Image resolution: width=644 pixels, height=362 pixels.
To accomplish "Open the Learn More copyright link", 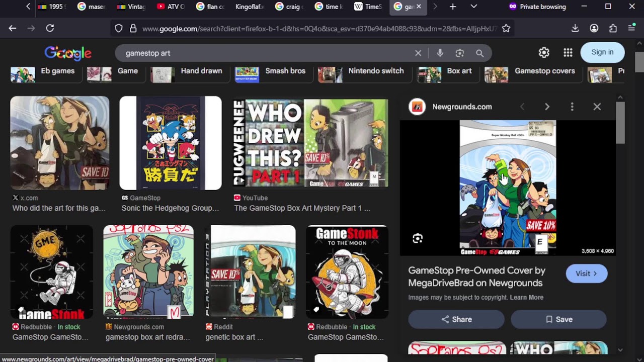I will tap(526, 297).
